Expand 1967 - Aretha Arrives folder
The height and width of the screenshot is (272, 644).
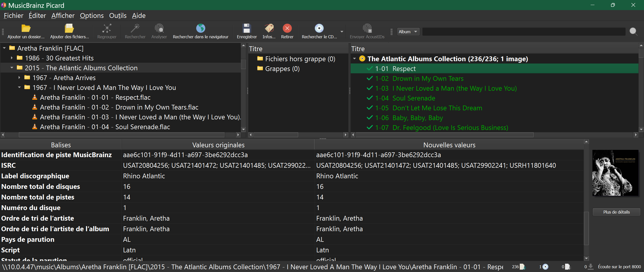tap(19, 78)
